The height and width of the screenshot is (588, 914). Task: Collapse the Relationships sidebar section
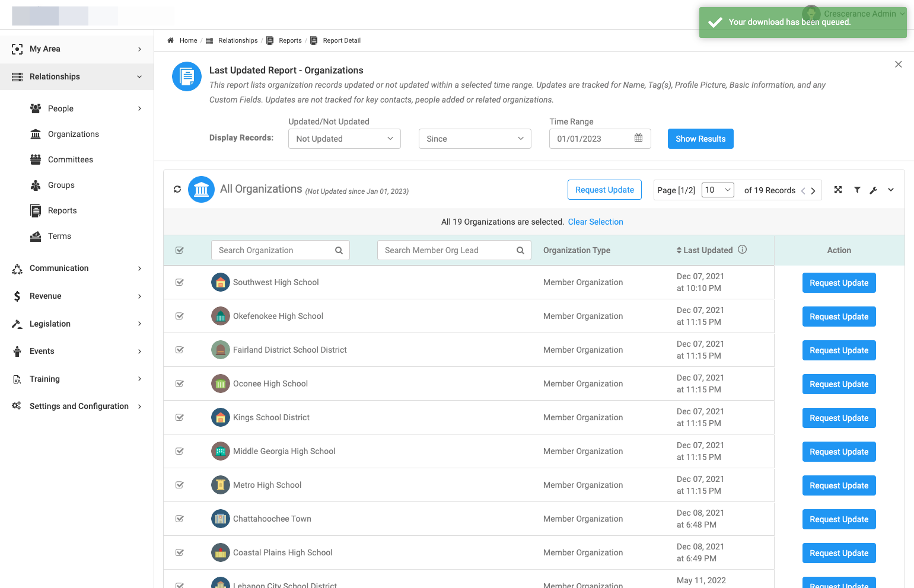pyautogui.click(x=77, y=76)
